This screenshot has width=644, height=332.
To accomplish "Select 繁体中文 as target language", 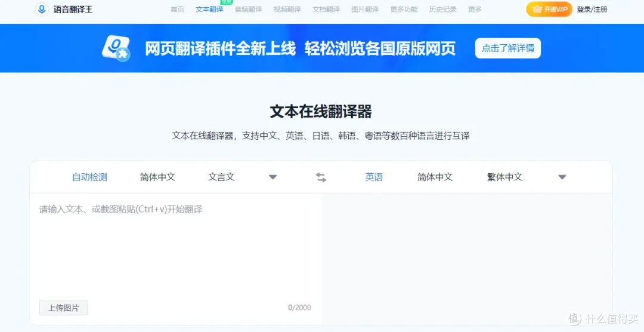I will pos(505,177).
